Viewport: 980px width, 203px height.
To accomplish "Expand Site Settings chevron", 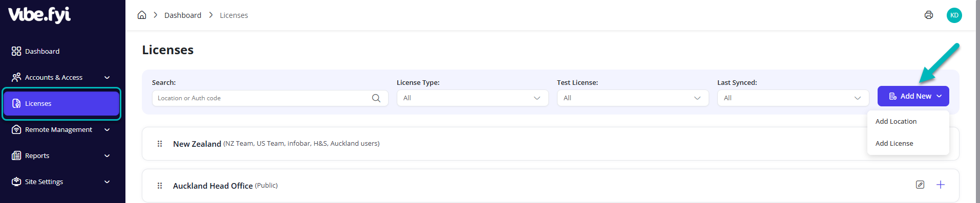I will click(107, 182).
